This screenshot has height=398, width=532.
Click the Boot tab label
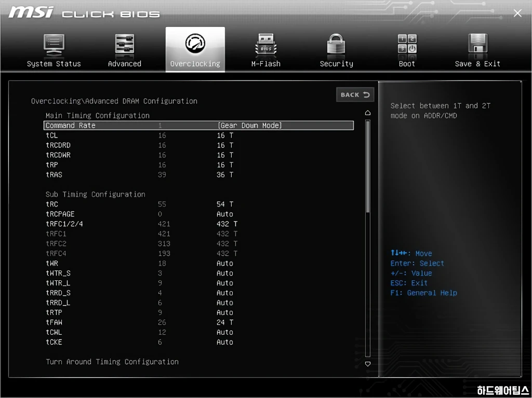(407, 64)
